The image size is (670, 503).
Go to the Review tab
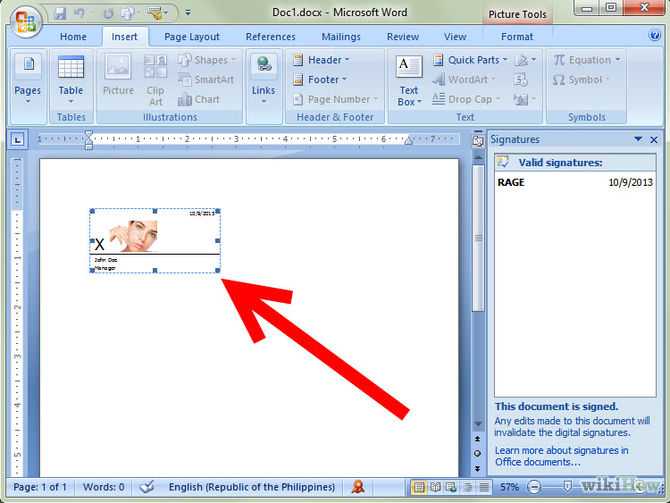[403, 37]
